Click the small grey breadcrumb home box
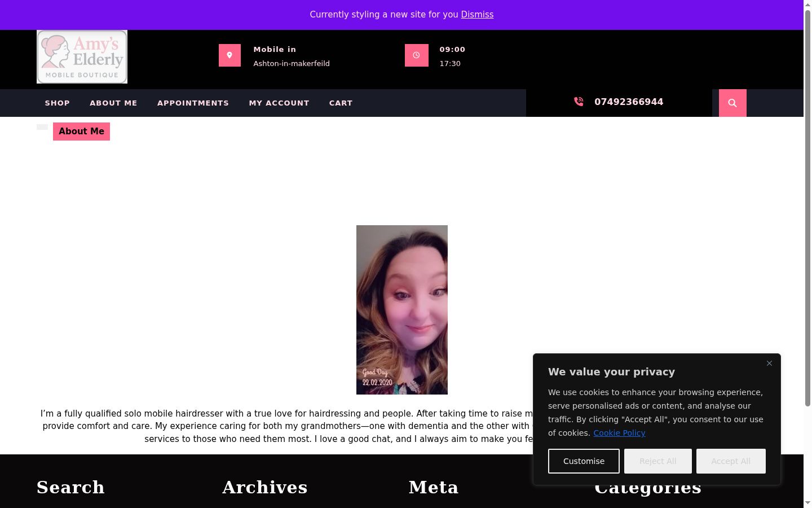The image size is (812, 508). coord(42,127)
